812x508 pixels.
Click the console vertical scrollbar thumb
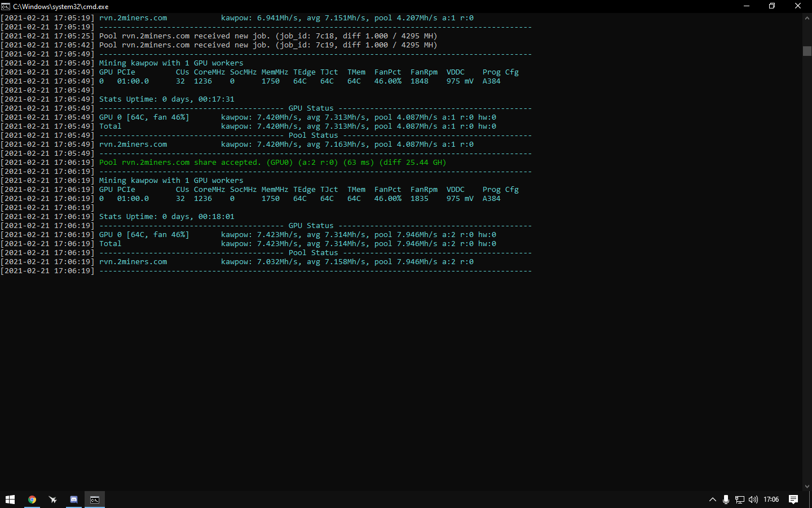[807, 51]
